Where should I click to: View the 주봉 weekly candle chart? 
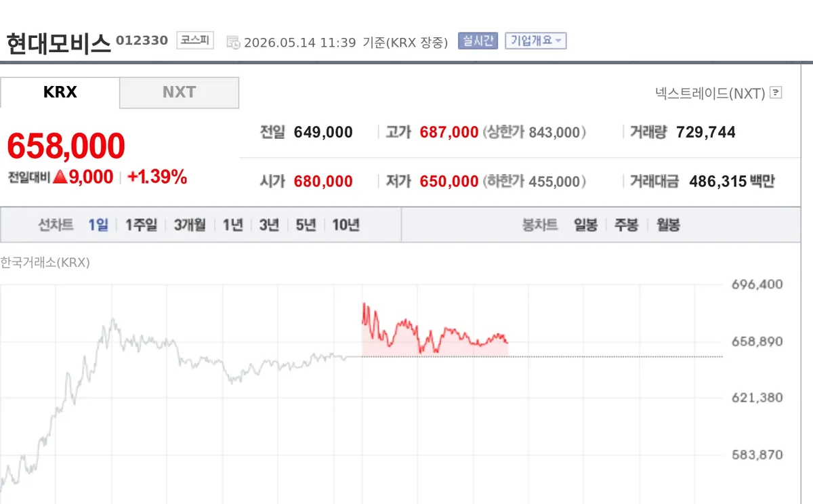pyautogui.click(x=627, y=225)
